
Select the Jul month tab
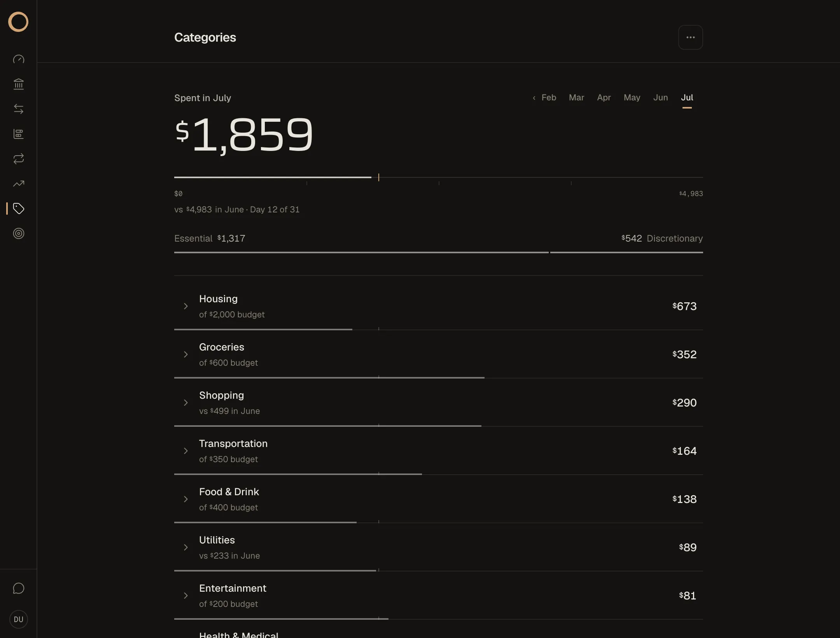point(687,98)
